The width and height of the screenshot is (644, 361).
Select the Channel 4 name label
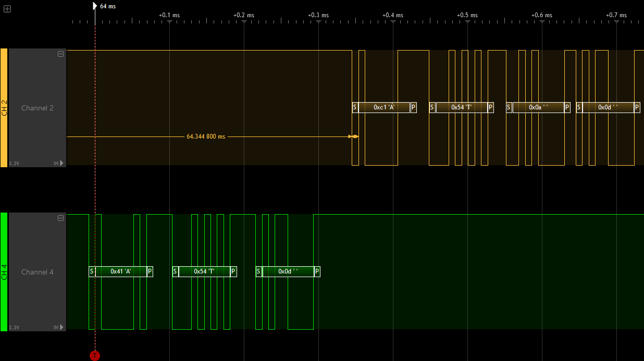(x=37, y=272)
